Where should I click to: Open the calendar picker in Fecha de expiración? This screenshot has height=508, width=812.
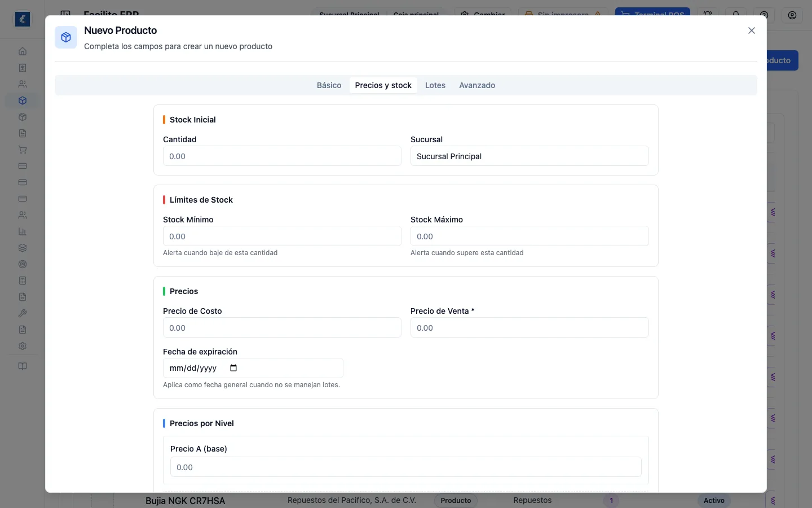click(x=233, y=368)
